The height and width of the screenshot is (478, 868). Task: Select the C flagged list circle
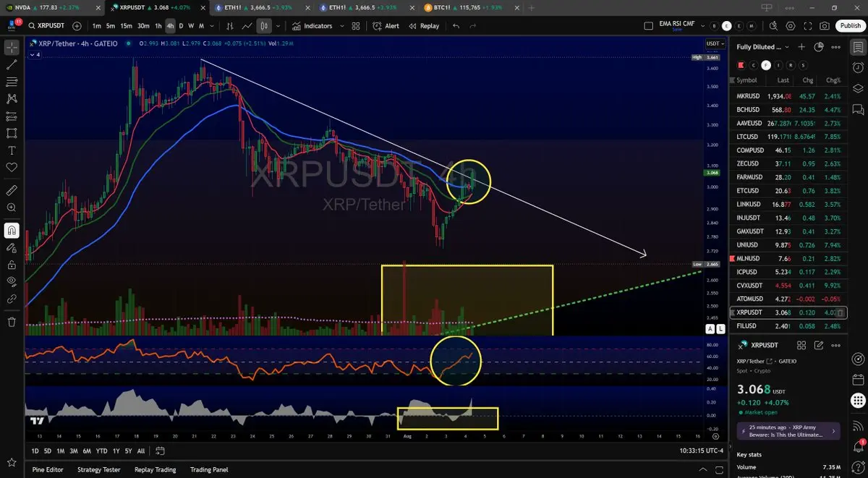pyautogui.click(x=754, y=65)
